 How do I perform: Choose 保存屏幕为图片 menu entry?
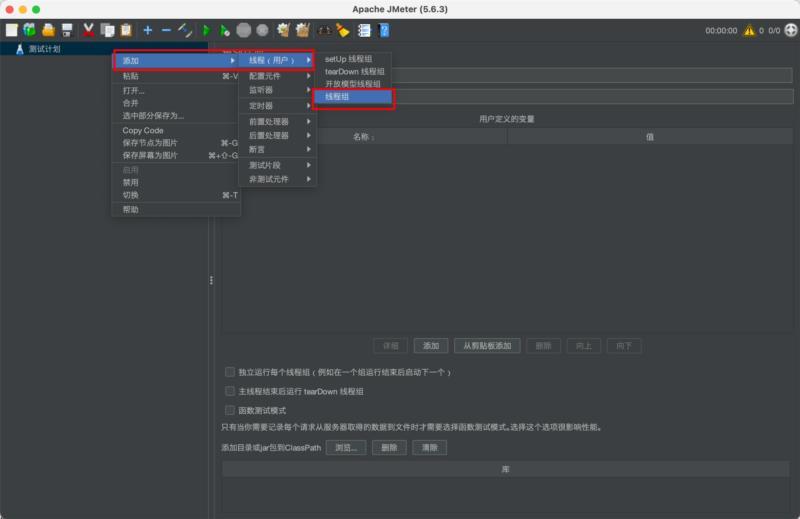(x=176, y=156)
